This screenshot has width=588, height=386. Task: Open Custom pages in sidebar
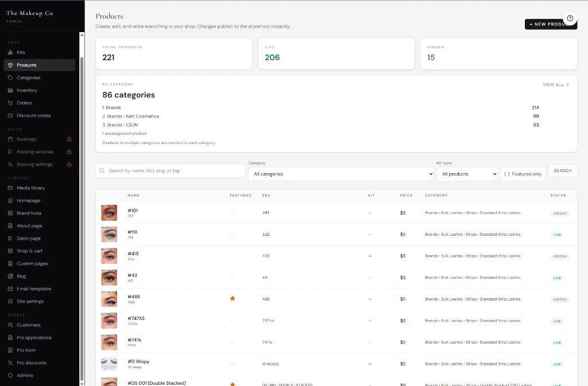tap(32, 264)
